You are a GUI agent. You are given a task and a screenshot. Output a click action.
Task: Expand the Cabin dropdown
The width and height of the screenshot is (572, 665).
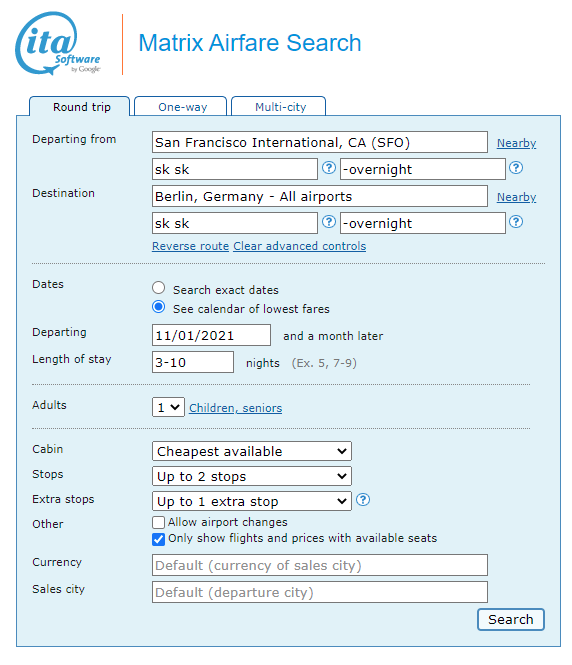252,451
